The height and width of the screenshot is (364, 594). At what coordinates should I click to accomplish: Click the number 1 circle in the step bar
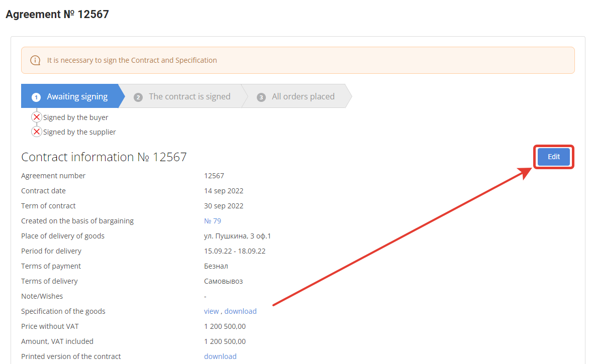pyautogui.click(x=36, y=97)
